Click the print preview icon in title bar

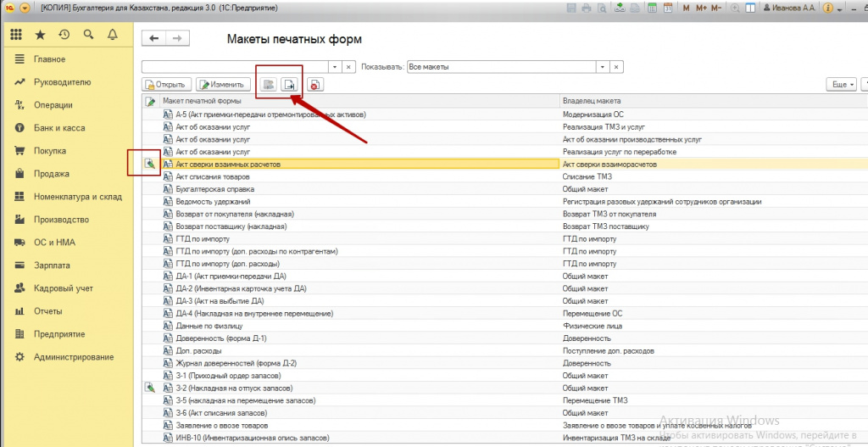point(600,8)
